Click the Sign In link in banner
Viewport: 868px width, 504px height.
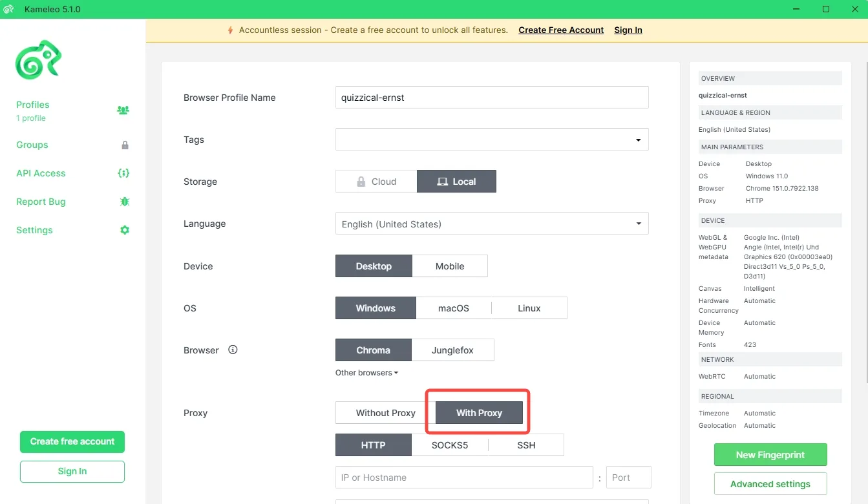coord(628,30)
